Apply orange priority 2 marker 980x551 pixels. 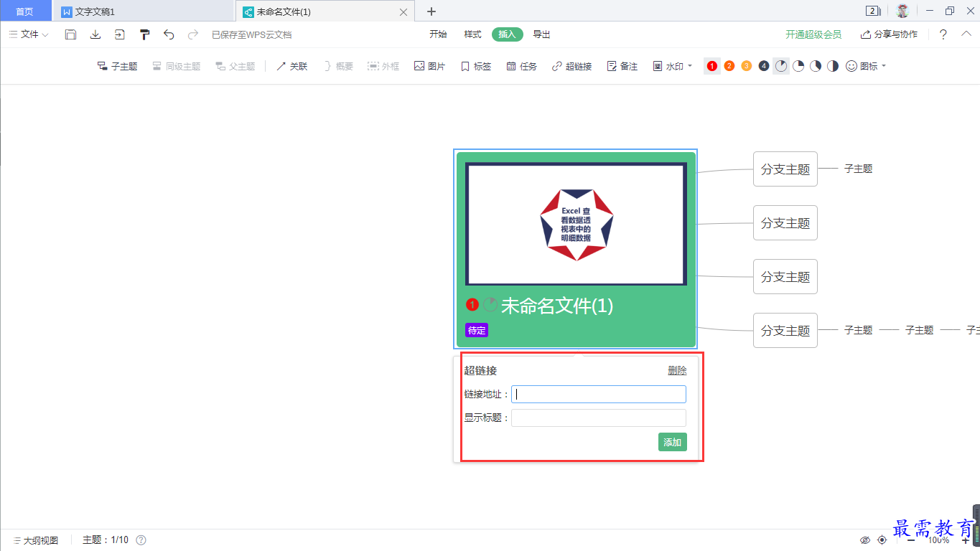[729, 66]
